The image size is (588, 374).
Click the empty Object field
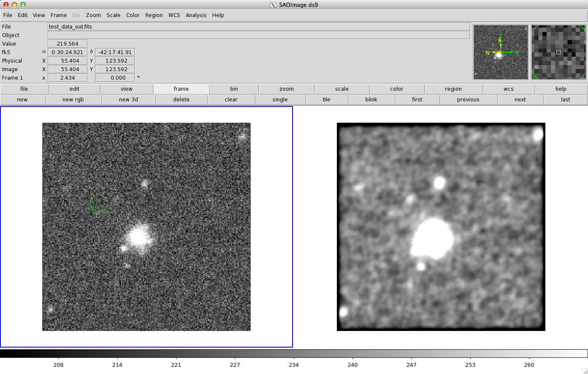pos(259,35)
